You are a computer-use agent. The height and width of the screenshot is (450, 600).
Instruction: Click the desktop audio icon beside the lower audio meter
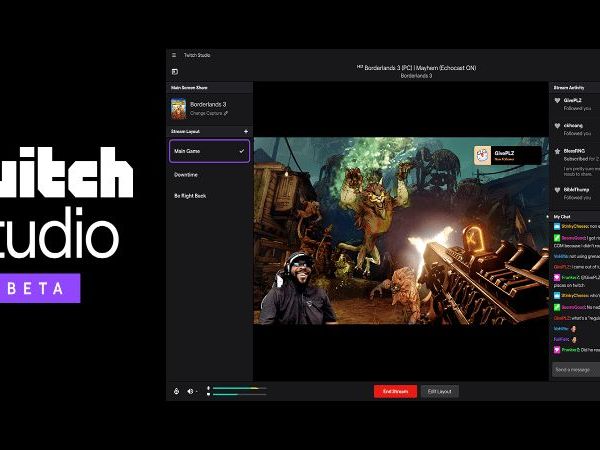point(209,394)
